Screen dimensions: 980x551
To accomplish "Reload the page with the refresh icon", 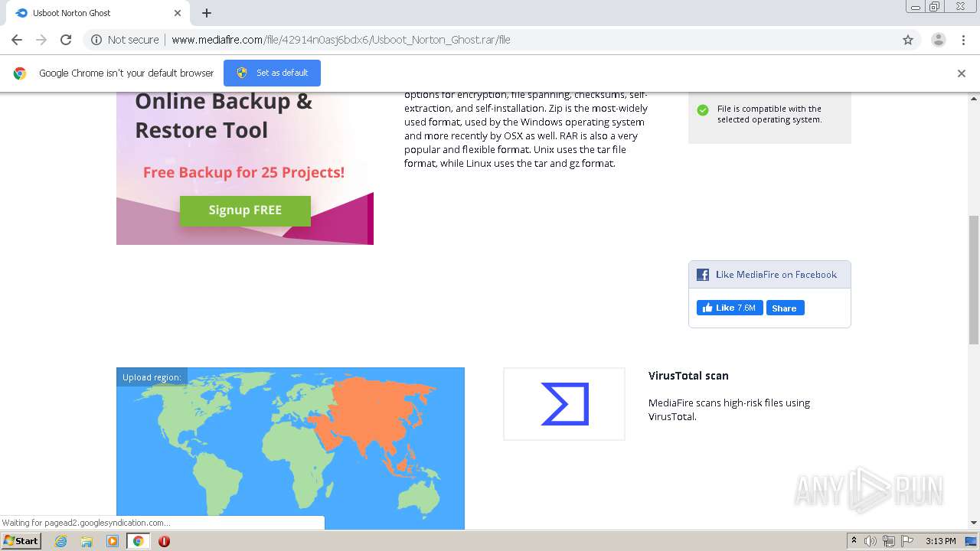I will click(66, 40).
